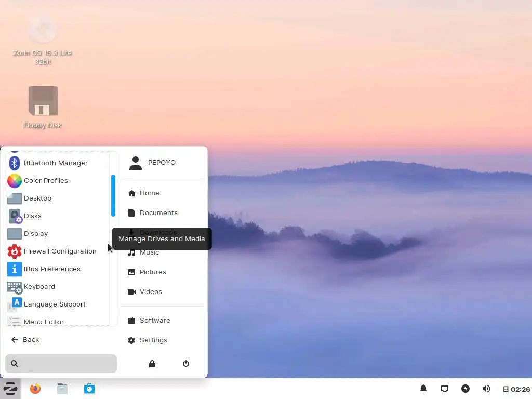Image resolution: width=532 pixels, height=399 pixels.
Task: Click the power button icon
Action: click(x=186, y=364)
